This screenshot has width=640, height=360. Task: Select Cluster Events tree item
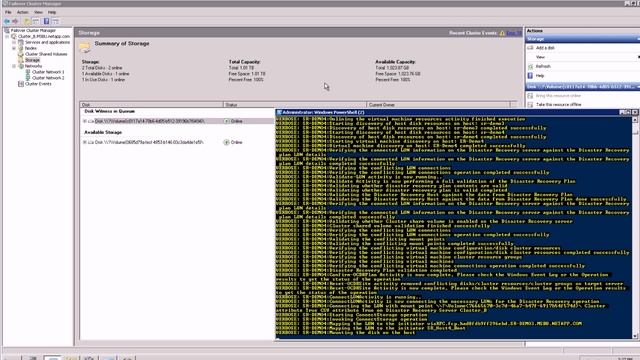point(38,84)
